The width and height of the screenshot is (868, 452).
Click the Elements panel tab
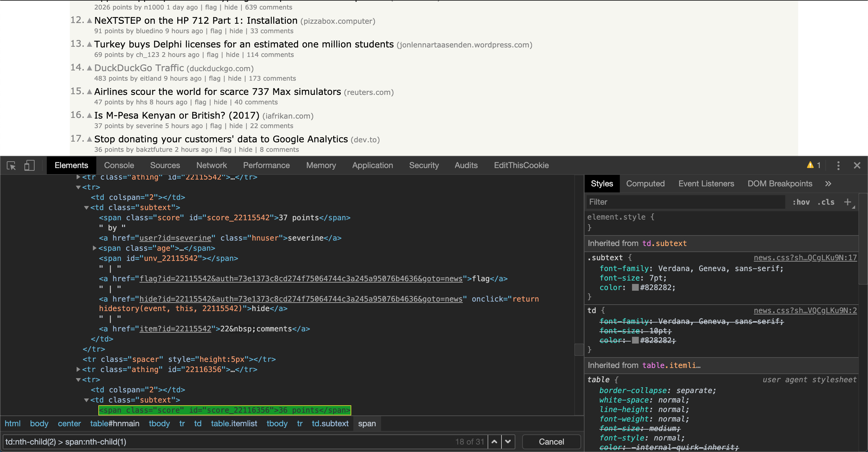71,165
